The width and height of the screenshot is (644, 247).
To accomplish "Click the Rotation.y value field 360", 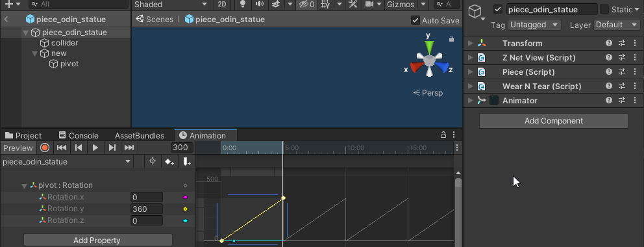I will (147, 209).
